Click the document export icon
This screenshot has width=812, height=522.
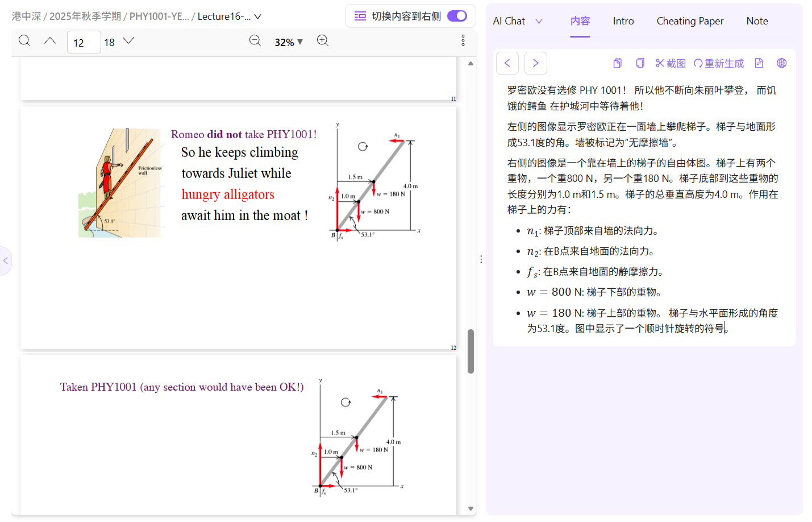click(x=759, y=63)
